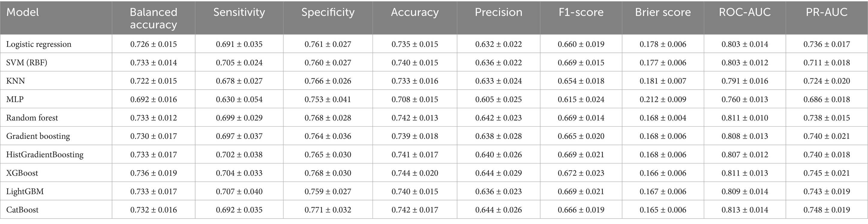Click the Gradient boosting row label

[38, 136]
